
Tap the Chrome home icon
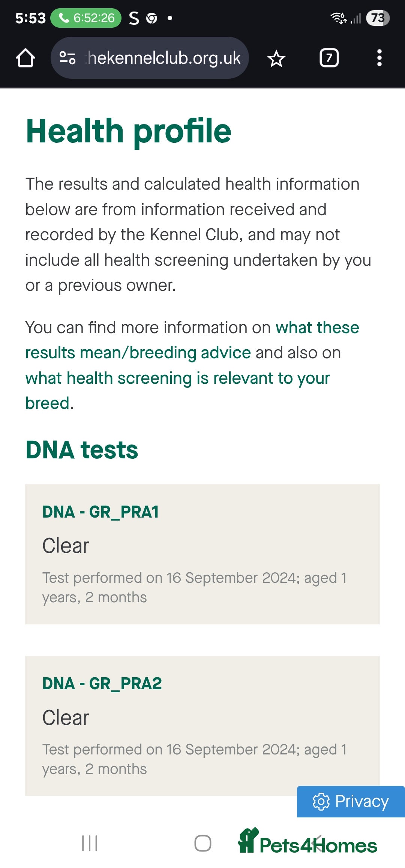point(25,58)
